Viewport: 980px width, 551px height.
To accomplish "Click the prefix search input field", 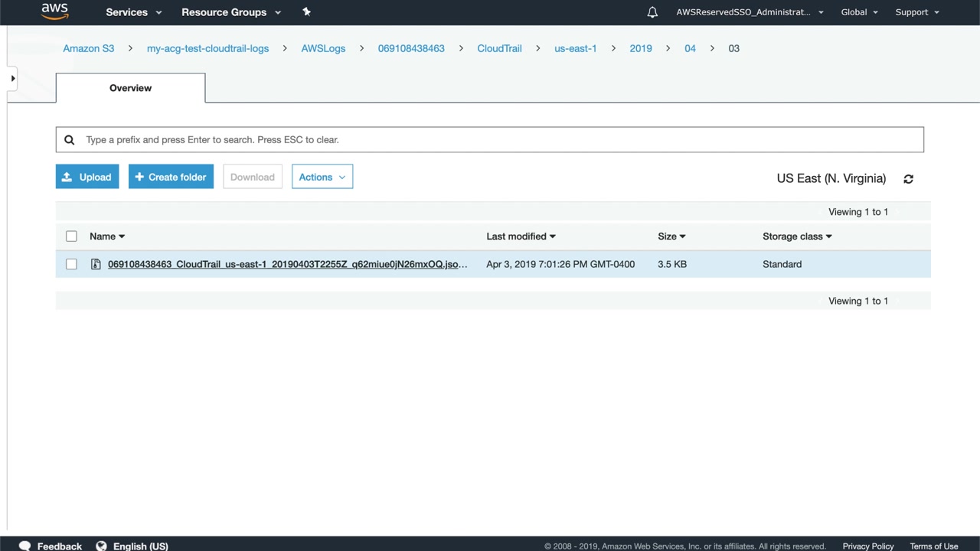I will click(x=490, y=139).
